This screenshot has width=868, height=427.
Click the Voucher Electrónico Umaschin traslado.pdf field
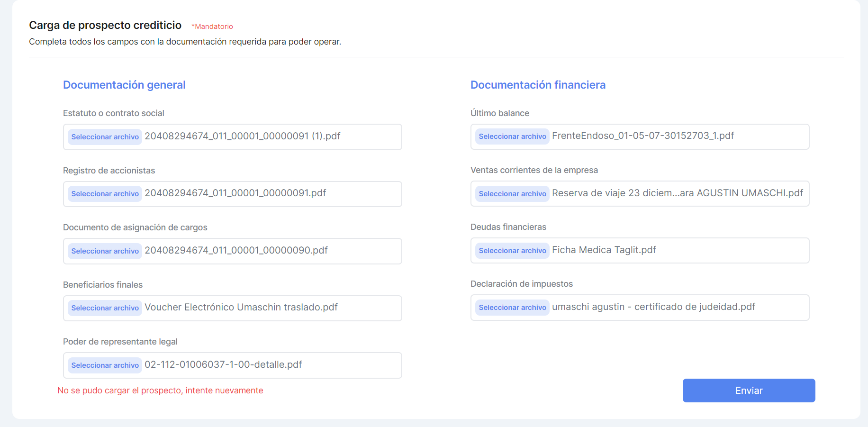(x=241, y=308)
